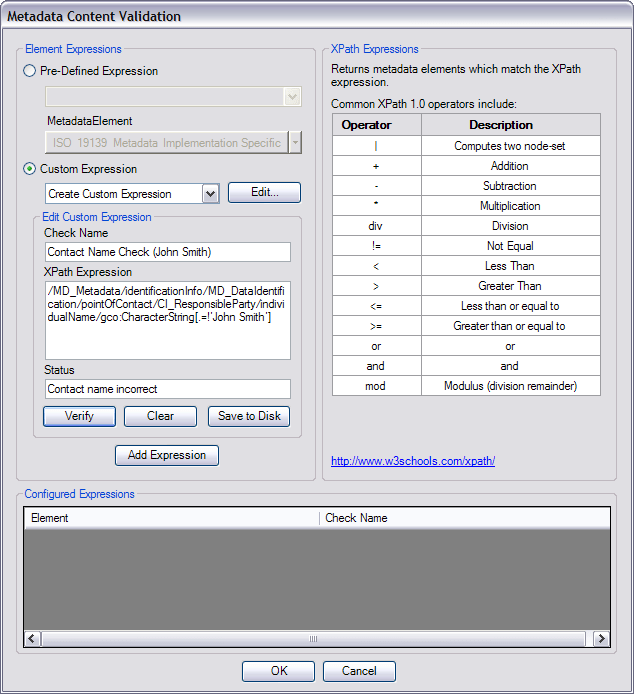Click the 'div' operator cell
This screenshot has height=694, width=634.
(376, 226)
